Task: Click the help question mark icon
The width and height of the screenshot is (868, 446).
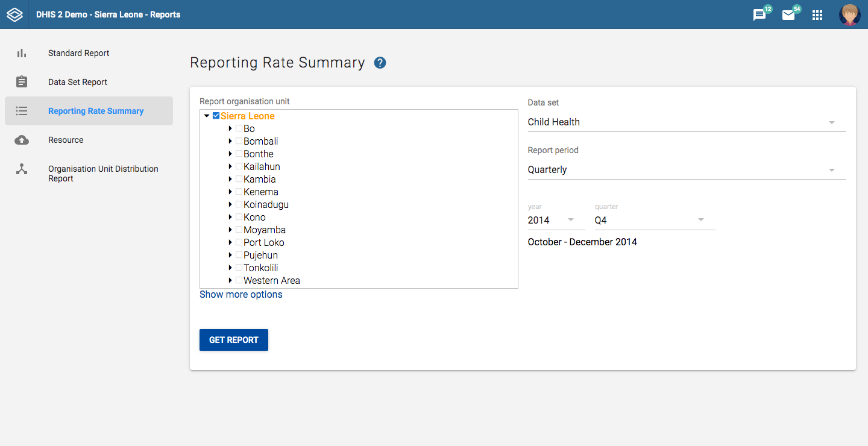Action: (380, 63)
